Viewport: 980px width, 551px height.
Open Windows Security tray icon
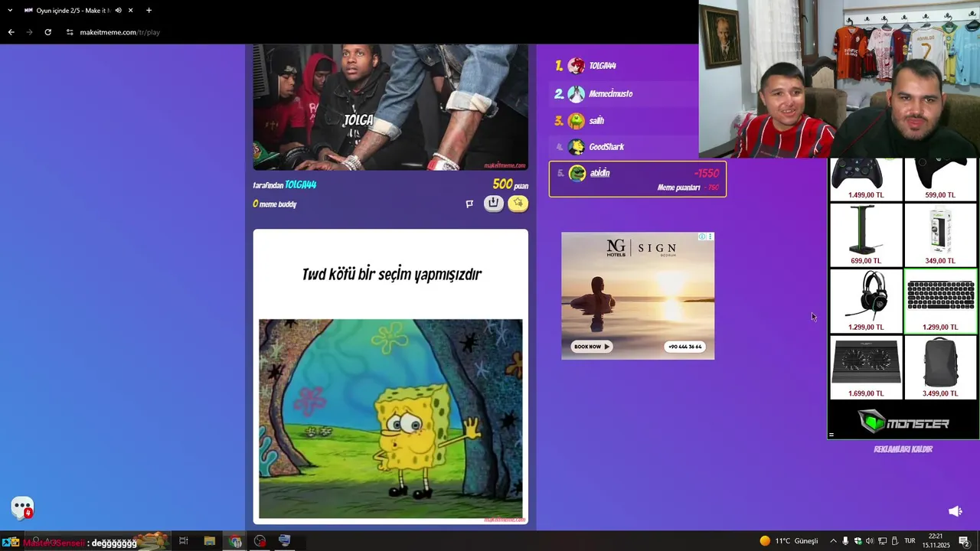tap(857, 541)
